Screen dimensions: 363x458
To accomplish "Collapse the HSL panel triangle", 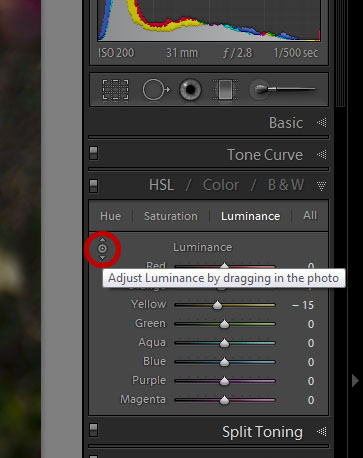I will click(x=321, y=186).
